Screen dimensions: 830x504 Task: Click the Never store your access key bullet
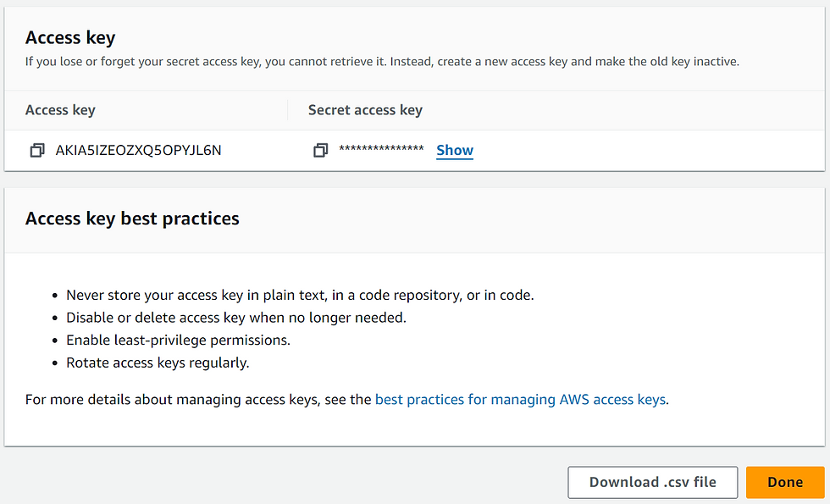coord(300,296)
